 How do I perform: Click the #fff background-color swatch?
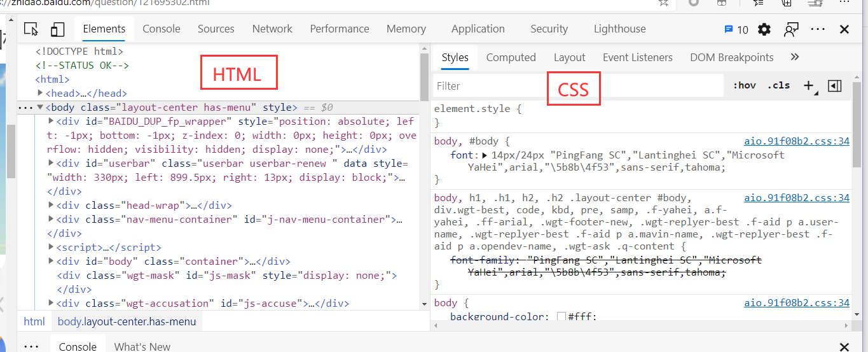point(561,316)
